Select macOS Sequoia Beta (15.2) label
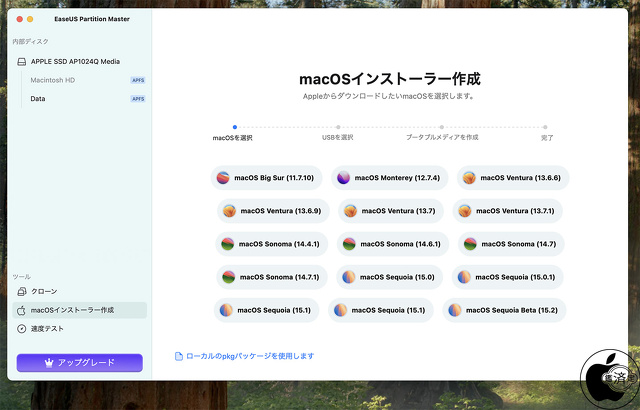 click(512, 310)
